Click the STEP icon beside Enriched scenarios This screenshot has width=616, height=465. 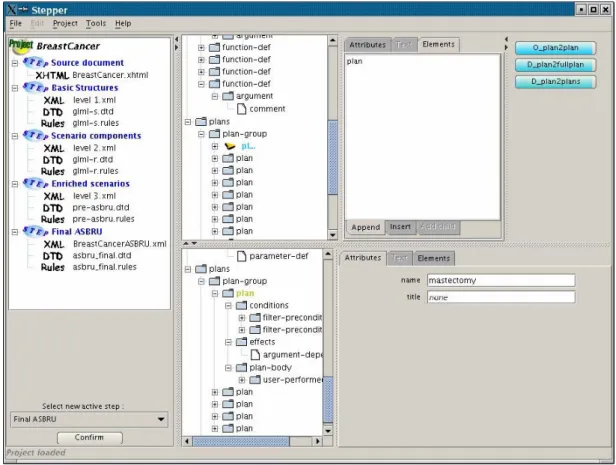point(35,183)
